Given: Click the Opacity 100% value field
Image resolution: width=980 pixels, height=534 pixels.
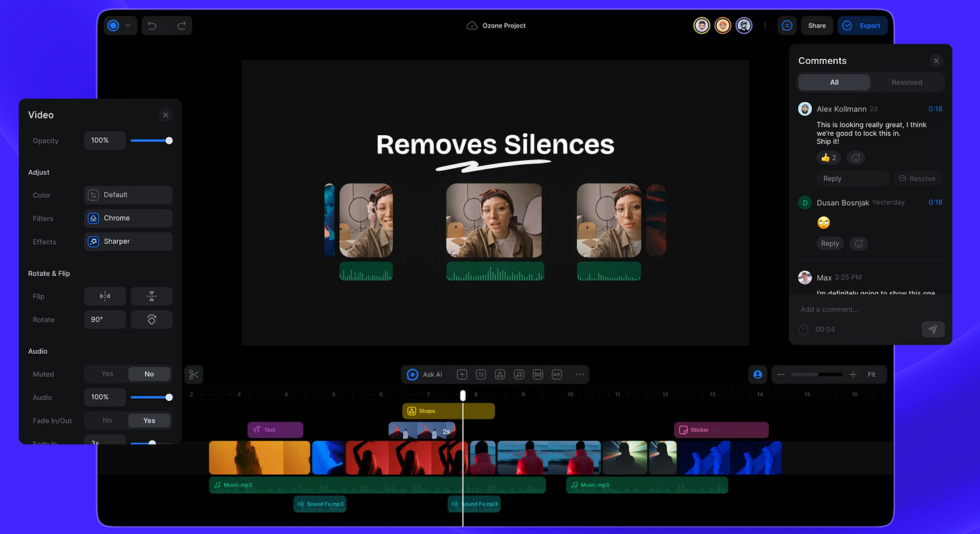Looking at the screenshot, I should click(x=105, y=141).
